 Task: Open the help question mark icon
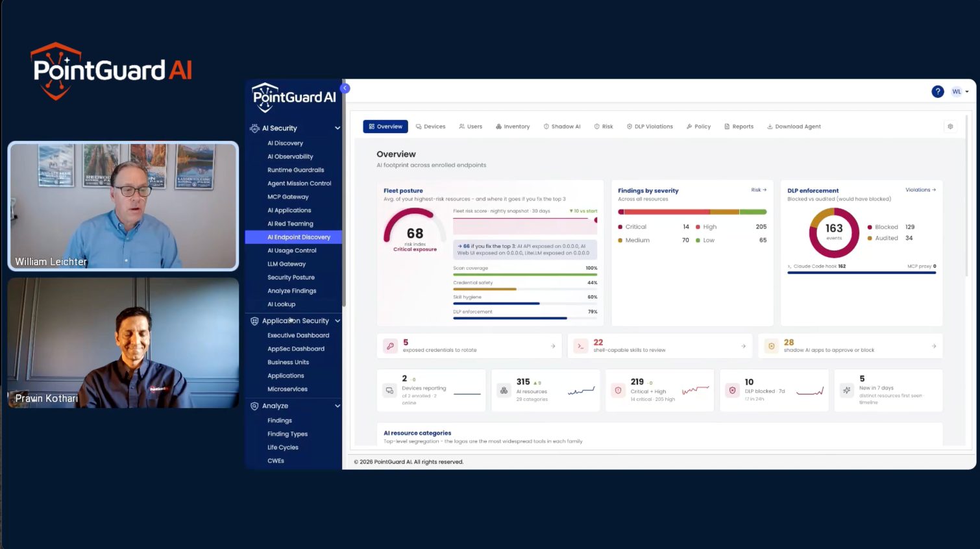coord(937,91)
